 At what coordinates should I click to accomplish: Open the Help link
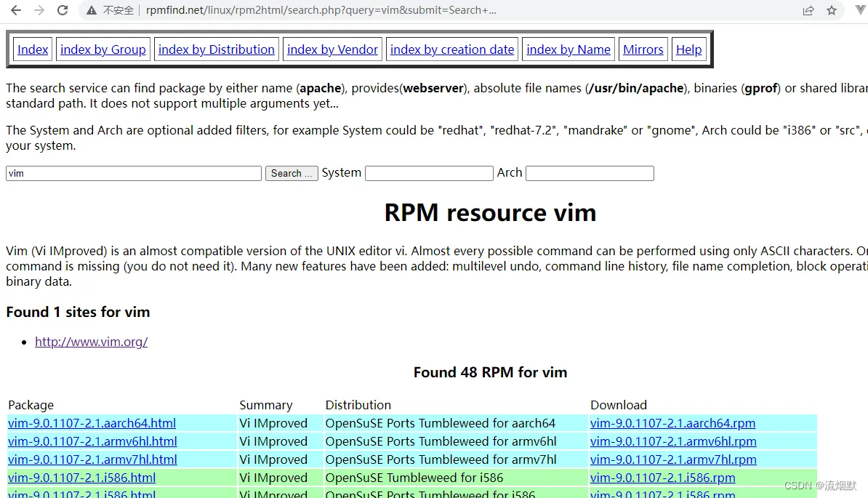688,49
